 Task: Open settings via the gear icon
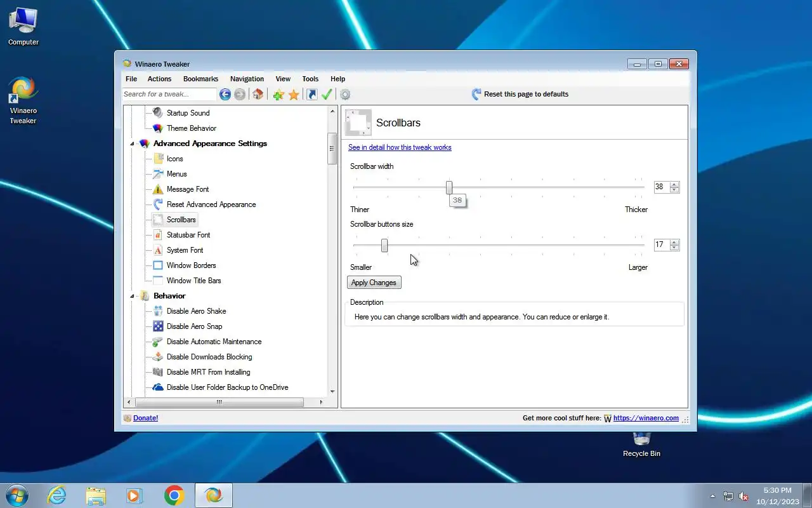345,95
